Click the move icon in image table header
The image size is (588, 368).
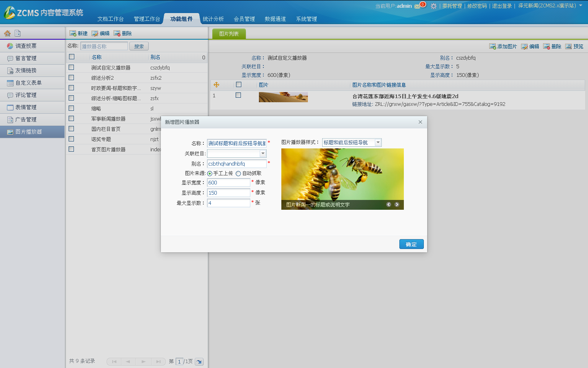216,85
